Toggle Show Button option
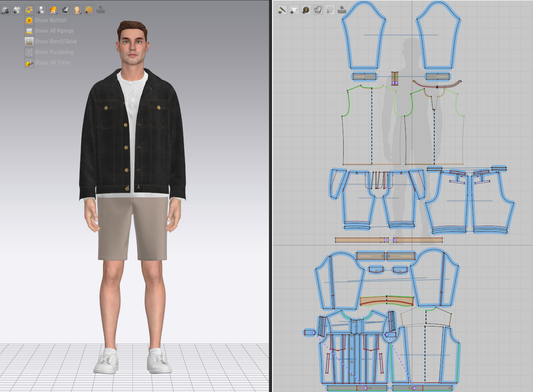Screen dimensions: 533x392 (x=46, y=20)
